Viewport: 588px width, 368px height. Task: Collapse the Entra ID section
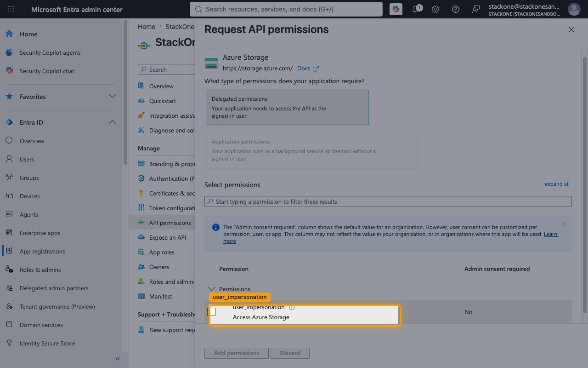[112, 122]
